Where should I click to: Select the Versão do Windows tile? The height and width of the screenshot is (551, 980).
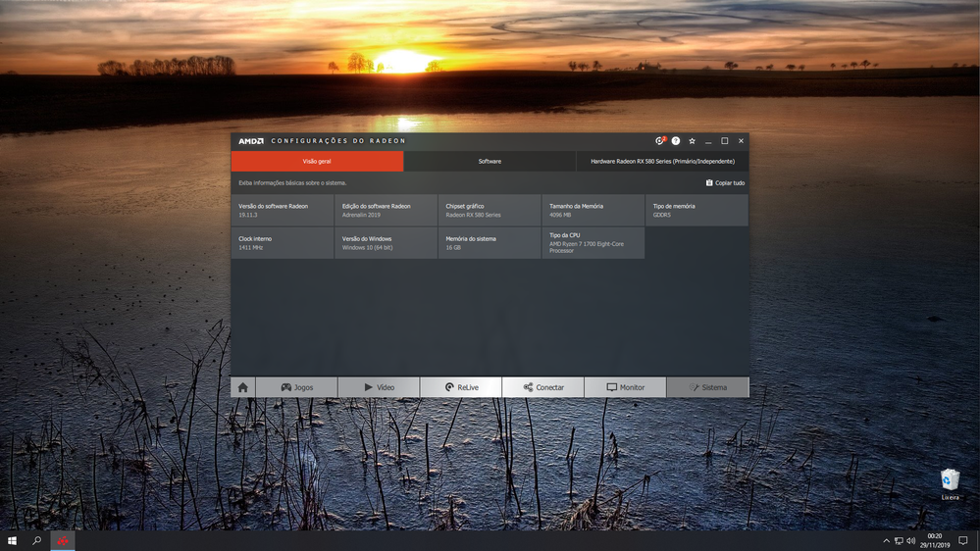386,243
